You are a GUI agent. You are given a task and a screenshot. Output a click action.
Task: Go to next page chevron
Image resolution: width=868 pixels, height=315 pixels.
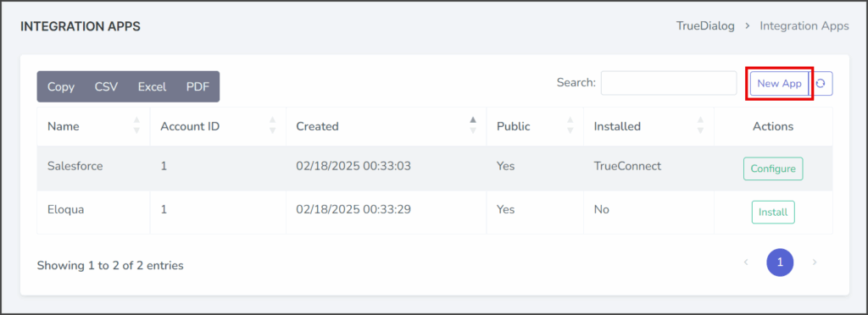pyautogui.click(x=815, y=262)
